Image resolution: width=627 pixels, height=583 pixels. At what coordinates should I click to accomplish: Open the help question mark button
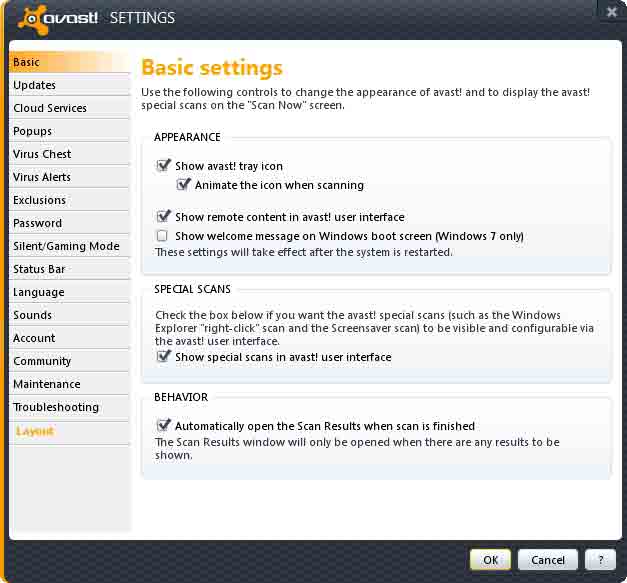(x=600, y=559)
